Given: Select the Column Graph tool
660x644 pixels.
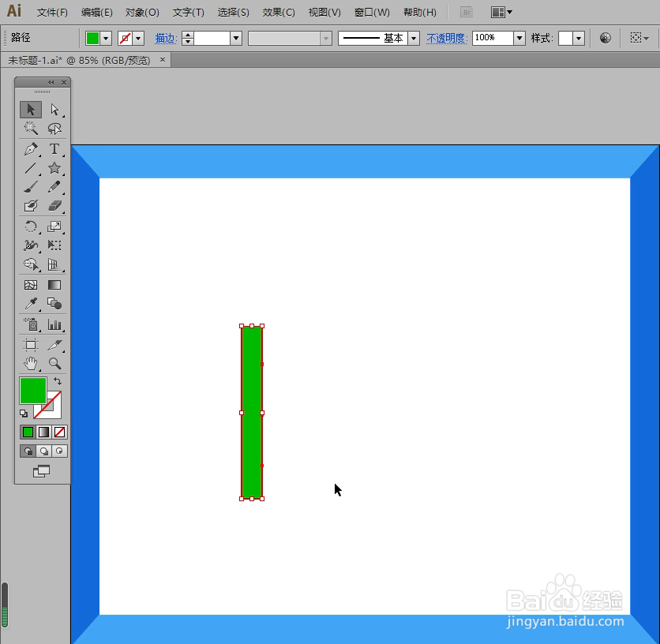Looking at the screenshot, I should 54,324.
